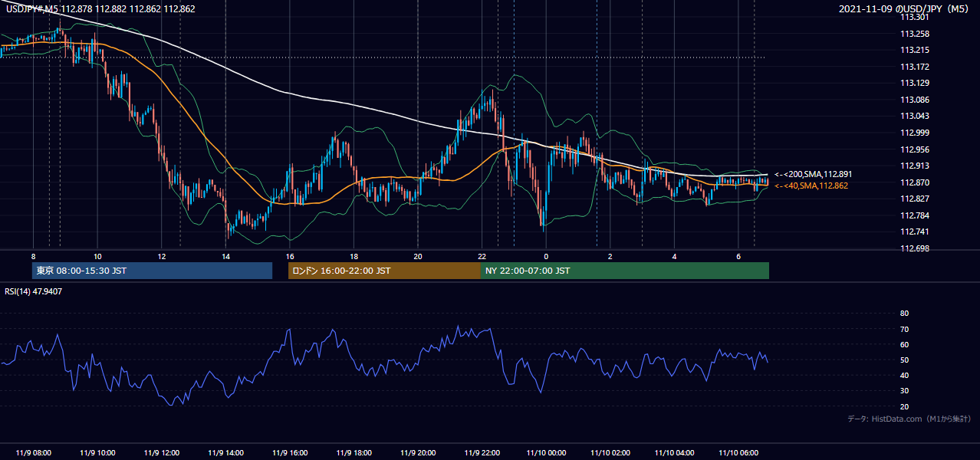The width and height of the screenshot is (980, 460).
Task: Select the NY 22:00-07:00 JST session bar
Action: tap(624, 271)
